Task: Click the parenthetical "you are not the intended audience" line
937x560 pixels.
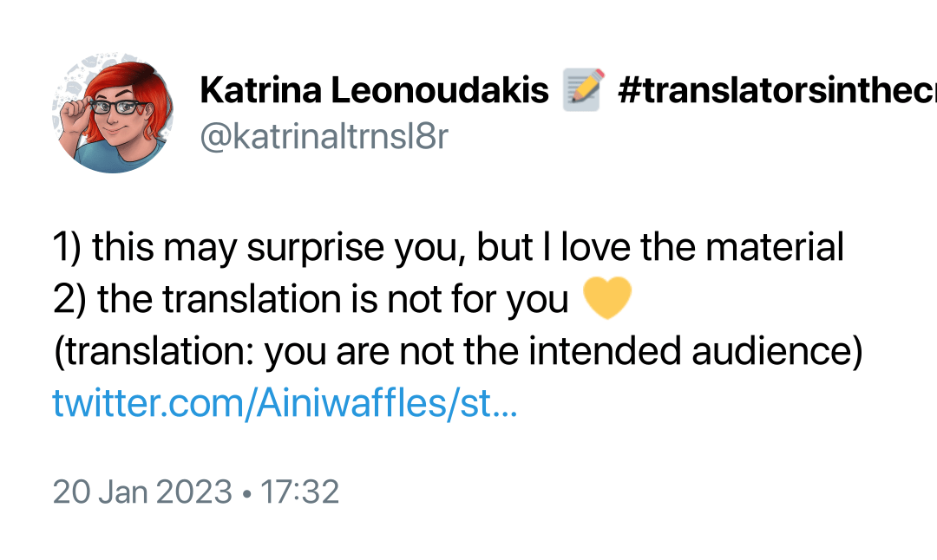Action: pos(458,351)
